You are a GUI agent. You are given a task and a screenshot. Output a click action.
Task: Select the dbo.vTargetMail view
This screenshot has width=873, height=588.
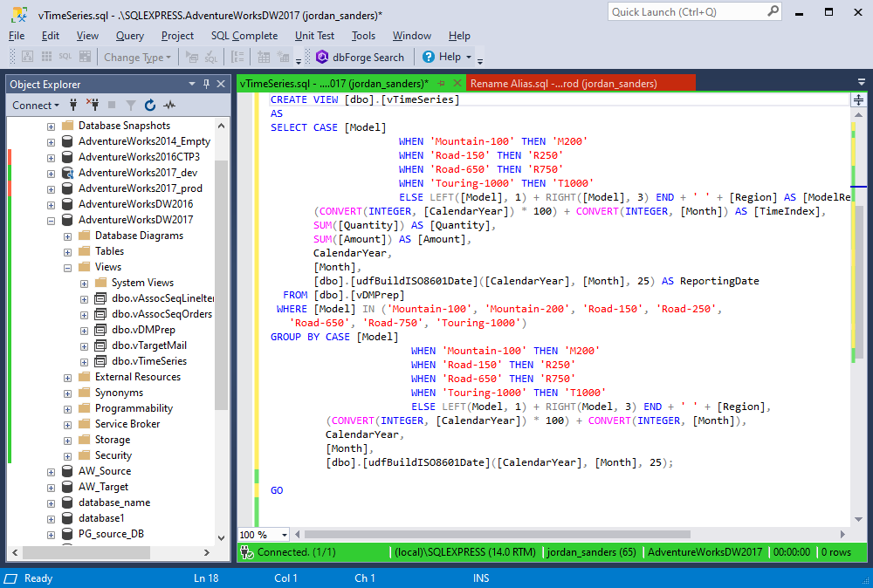(149, 345)
